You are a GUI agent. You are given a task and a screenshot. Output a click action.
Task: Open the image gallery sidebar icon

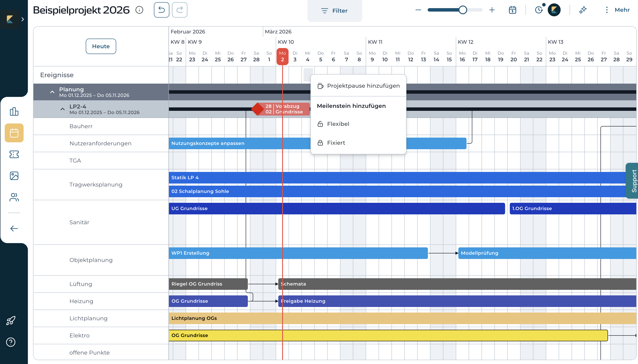click(x=14, y=176)
